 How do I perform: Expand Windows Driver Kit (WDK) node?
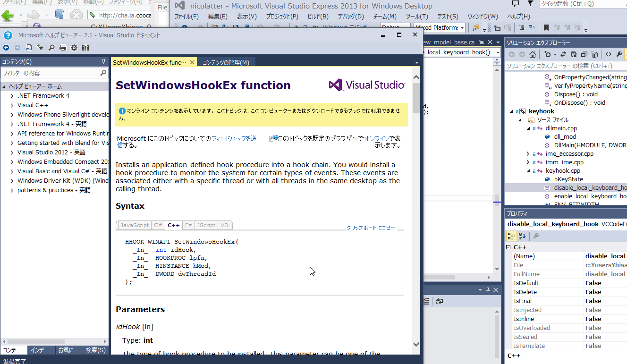(12, 181)
